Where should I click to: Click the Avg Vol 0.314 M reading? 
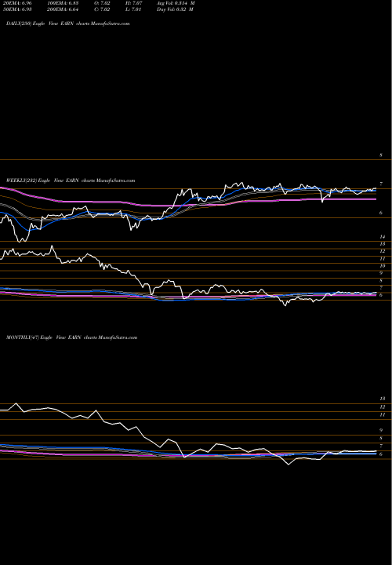(176, 3)
